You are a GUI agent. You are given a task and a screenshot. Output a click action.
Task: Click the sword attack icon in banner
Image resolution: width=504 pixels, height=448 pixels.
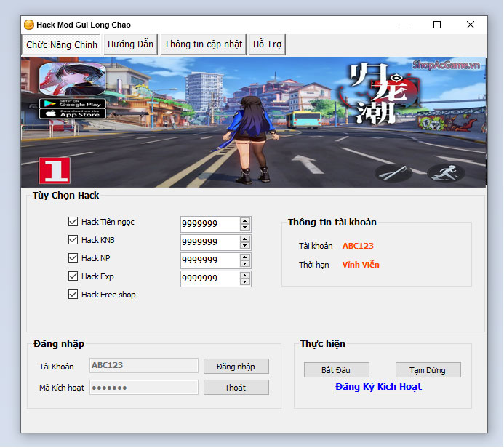coord(393,173)
